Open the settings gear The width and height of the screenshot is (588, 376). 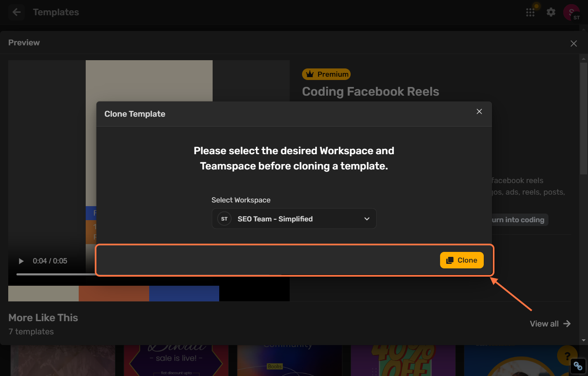[x=551, y=12]
